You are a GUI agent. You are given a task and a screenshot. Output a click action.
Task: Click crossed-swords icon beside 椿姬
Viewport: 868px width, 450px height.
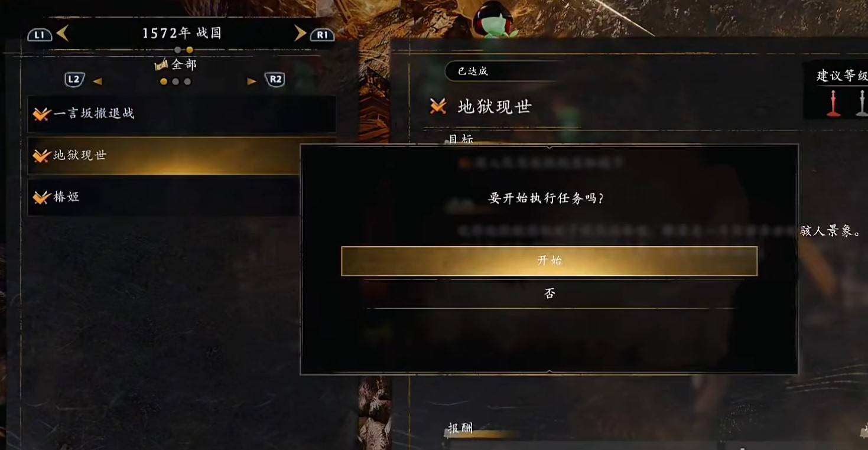(41, 197)
